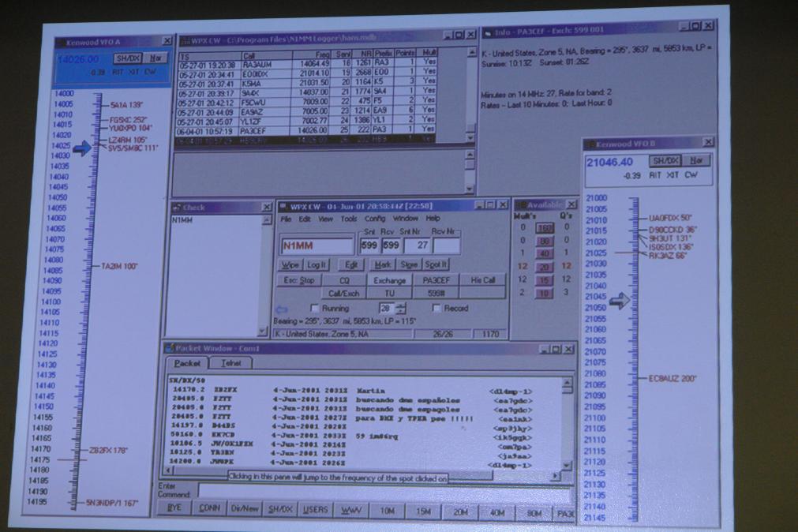Click the Spot It button
Image resolution: width=798 pixels, height=532 pixels.
436,264
